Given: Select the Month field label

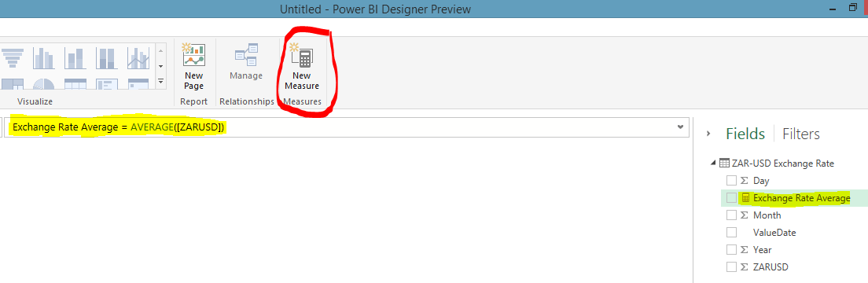Looking at the screenshot, I should pos(767,215).
